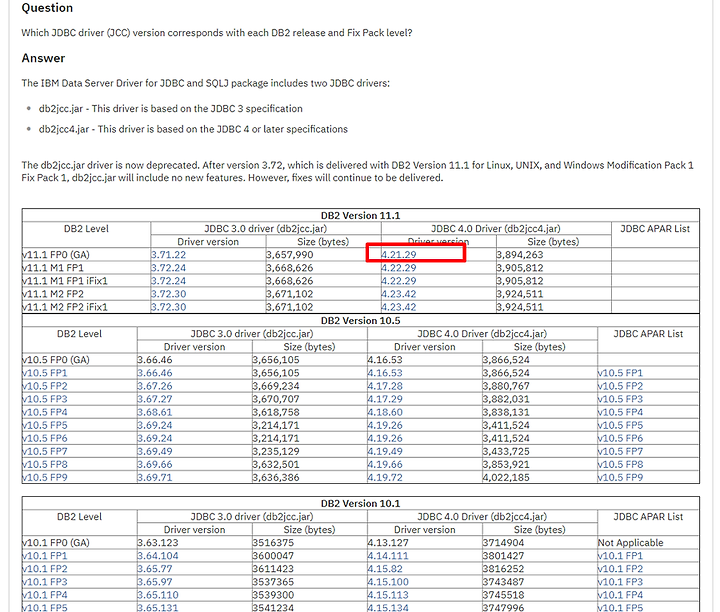The width and height of the screenshot is (720, 612).
Task: Click 4.19.26 in the v10.5 FP5 row
Action: point(385,425)
